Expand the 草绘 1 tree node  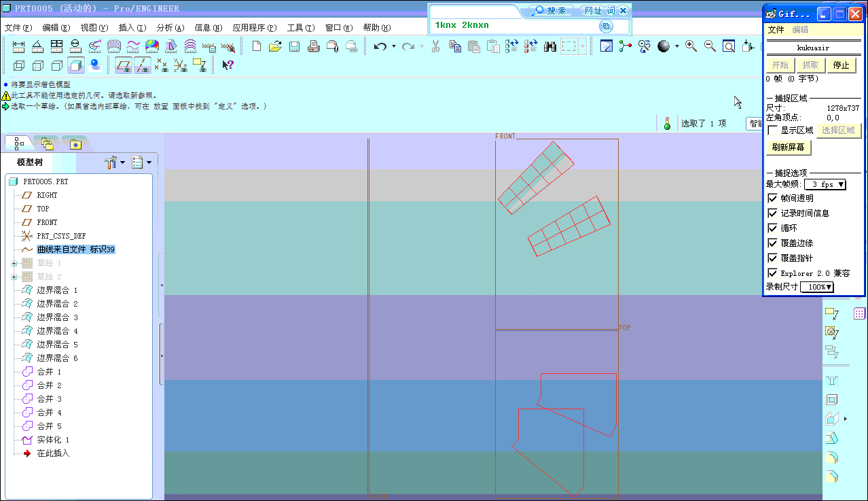pos(14,263)
